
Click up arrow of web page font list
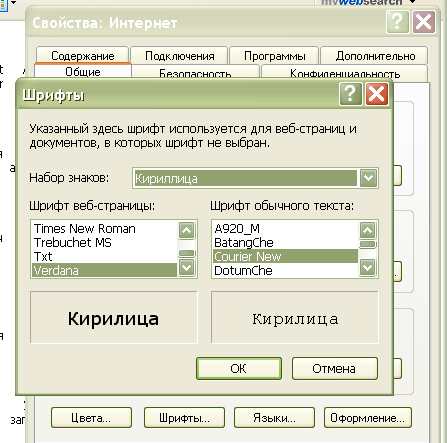tap(186, 230)
